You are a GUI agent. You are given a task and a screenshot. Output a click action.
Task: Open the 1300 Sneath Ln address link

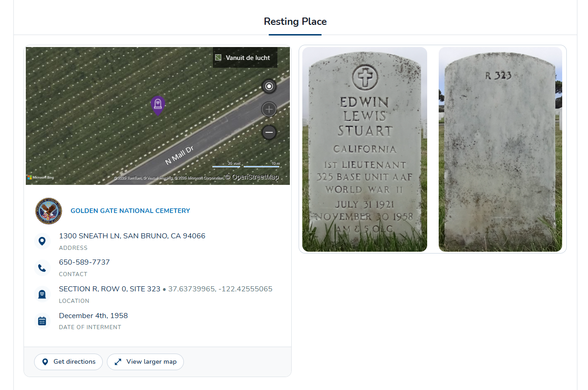coord(132,236)
